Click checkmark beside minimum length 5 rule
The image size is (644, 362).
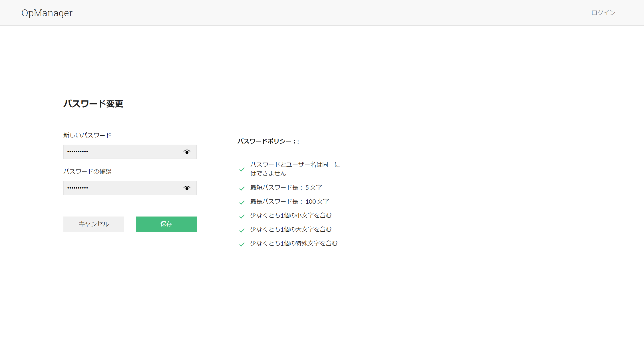coord(242,188)
